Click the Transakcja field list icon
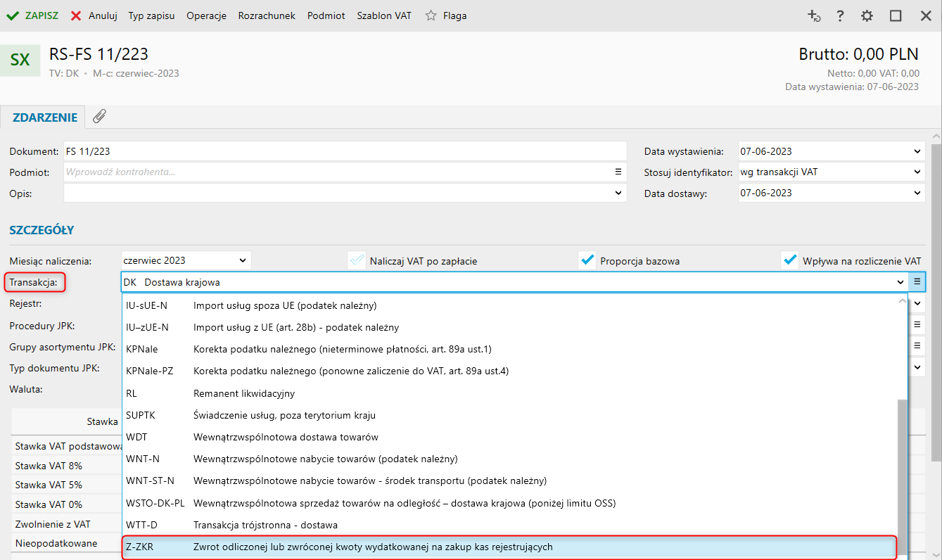The width and height of the screenshot is (942, 560). (917, 282)
